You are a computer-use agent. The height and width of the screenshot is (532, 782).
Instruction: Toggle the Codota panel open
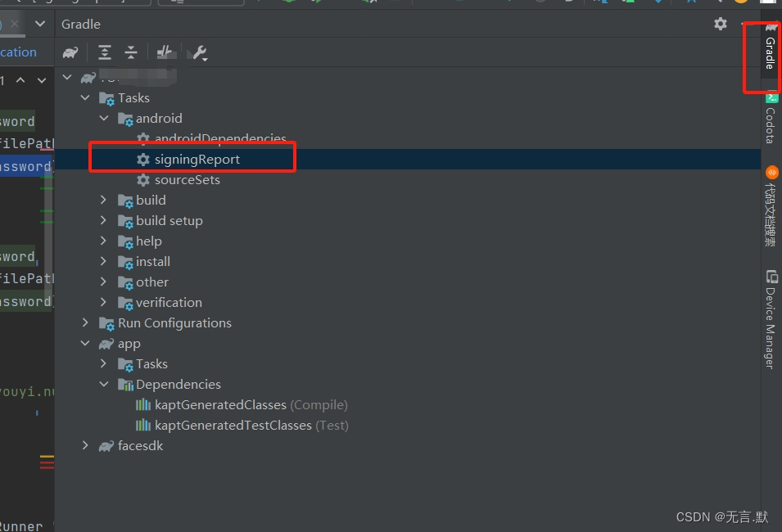click(770, 123)
